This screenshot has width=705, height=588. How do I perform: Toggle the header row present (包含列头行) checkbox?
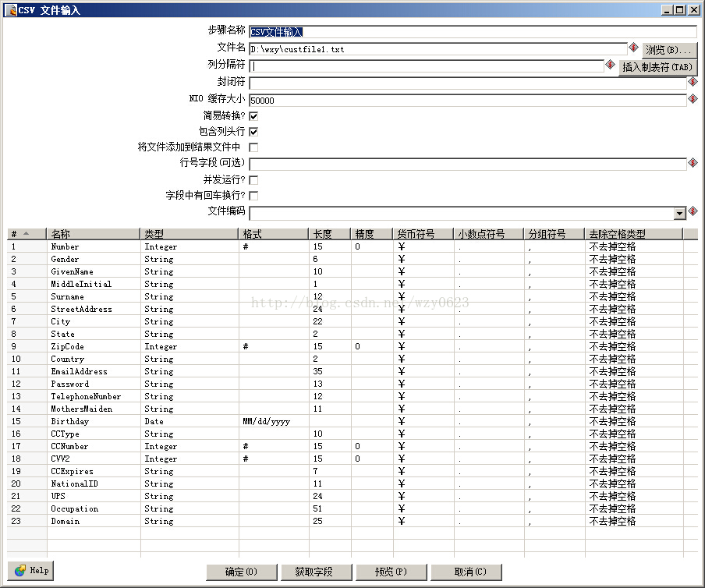coord(253,132)
